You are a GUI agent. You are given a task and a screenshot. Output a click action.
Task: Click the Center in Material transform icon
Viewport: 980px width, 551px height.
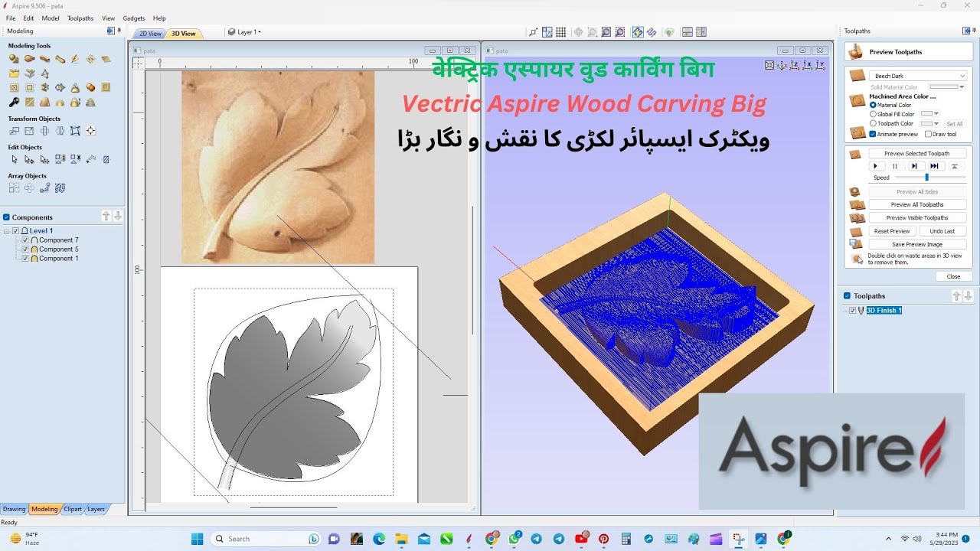click(x=90, y=131)
